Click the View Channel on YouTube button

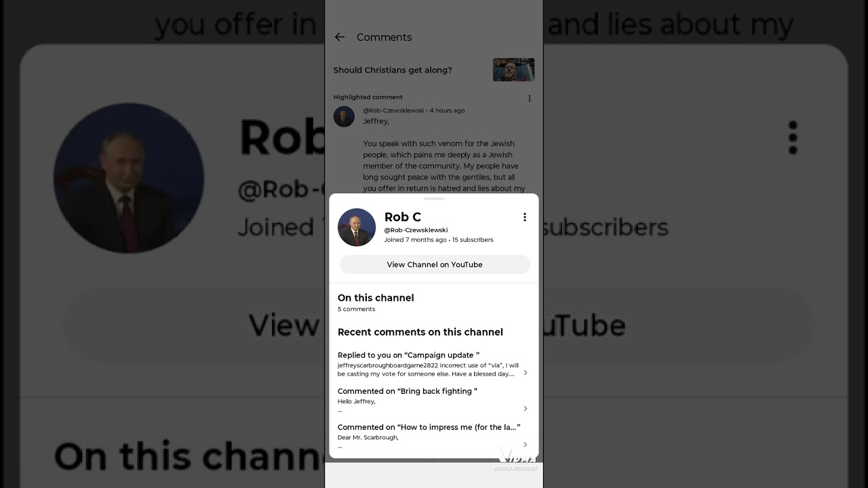click(x=435, y=264)
